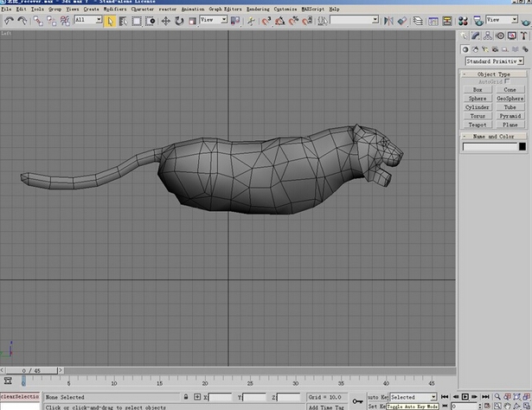Activate Select and Rotate tool
This screenshot has width=532, height=410.
(x=179, y=21)
